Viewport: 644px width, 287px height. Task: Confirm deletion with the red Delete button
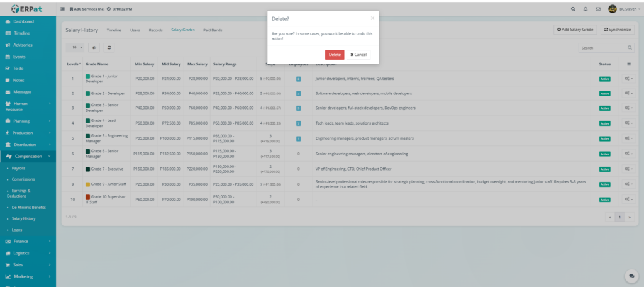point(335,55)
